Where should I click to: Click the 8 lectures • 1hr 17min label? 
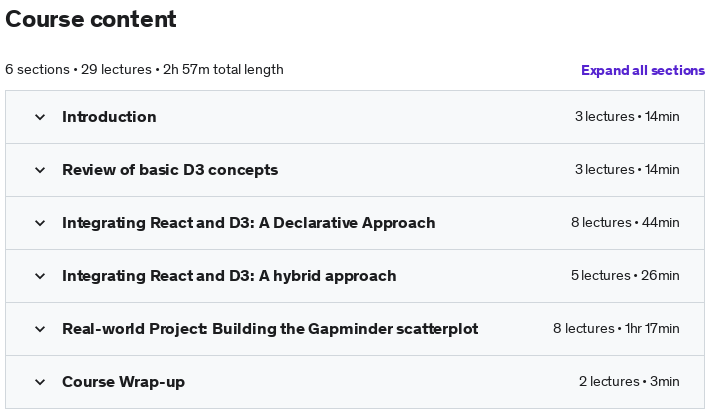pyautogui.click(x=616, y=329)
